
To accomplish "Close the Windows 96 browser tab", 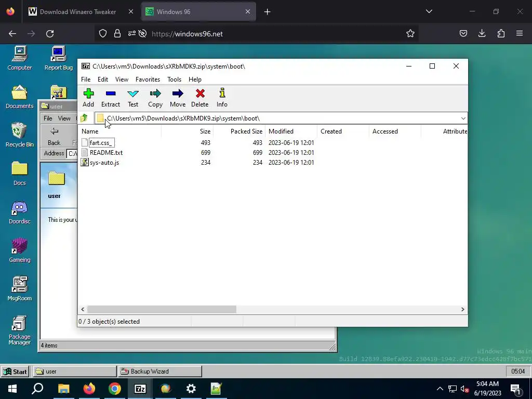I will [x=248, y=11].
